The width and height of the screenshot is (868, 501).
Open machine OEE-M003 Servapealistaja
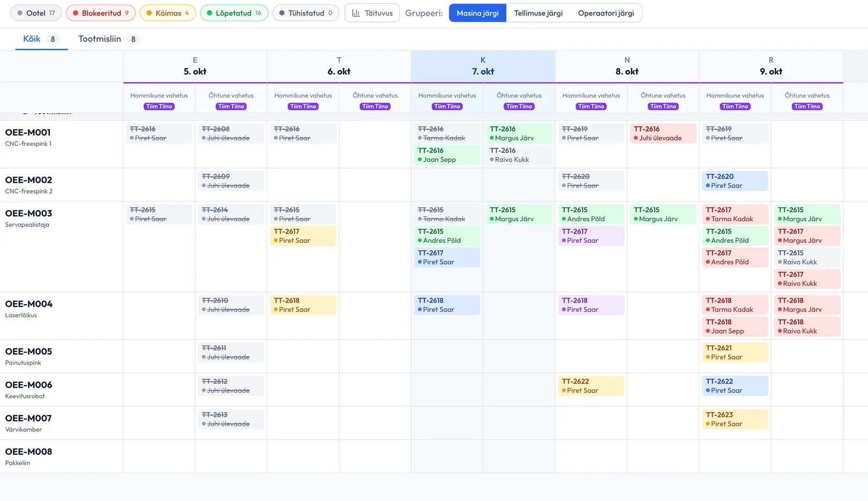coord(61,247)
